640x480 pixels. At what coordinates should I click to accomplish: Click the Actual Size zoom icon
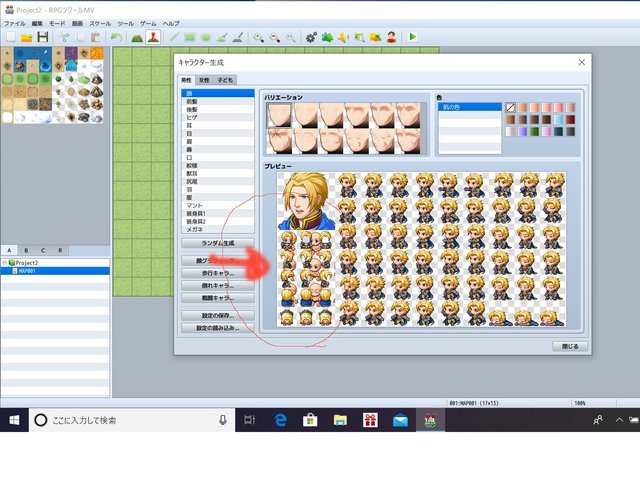pyautogui.click(x=291, y=38)
